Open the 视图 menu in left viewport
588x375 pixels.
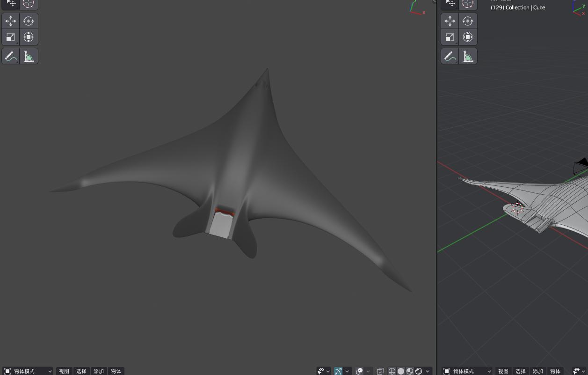pyautogui.click(x=64, y=371)
